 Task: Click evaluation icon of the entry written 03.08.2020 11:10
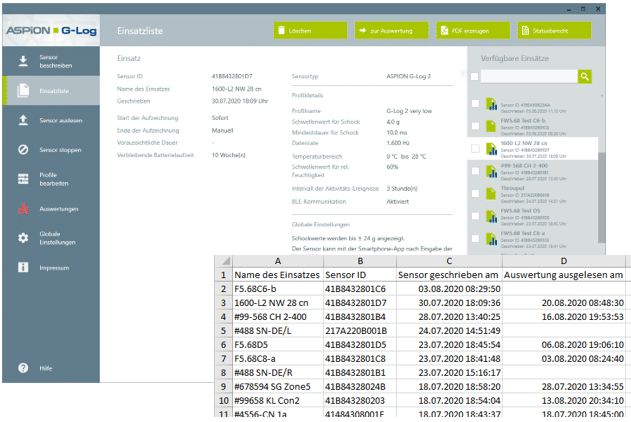(491, 104)
